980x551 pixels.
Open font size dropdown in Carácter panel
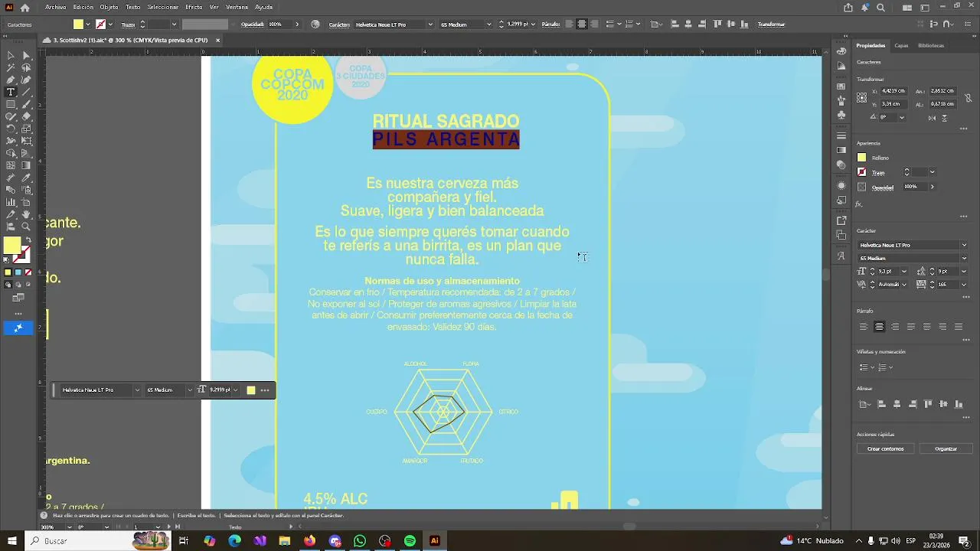[904, 272]
